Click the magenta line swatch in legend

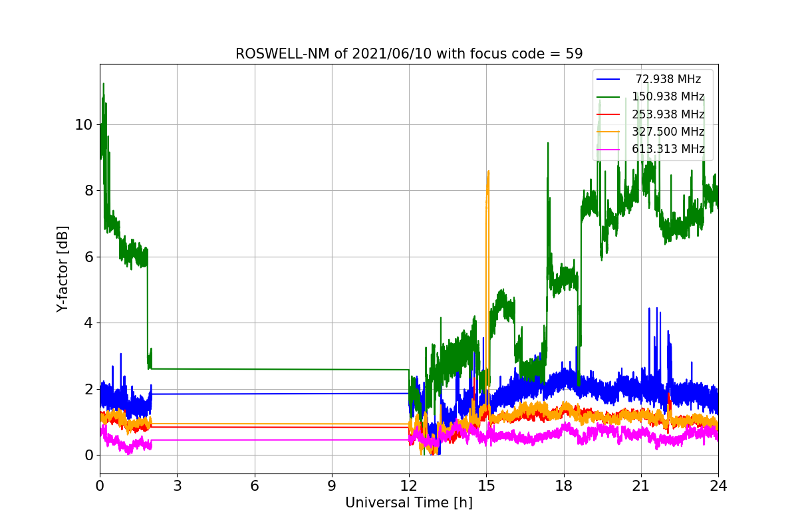[x=608, y=150]
